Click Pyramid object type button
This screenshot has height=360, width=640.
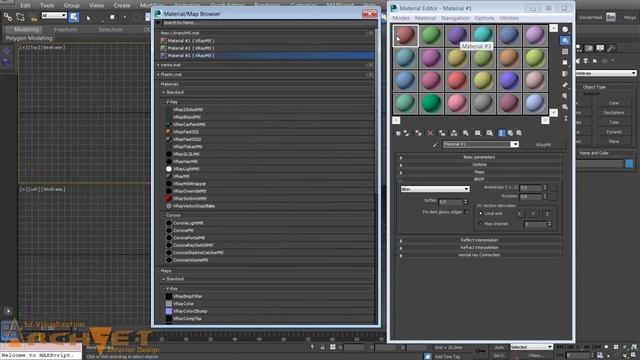(x=614, y=132)
